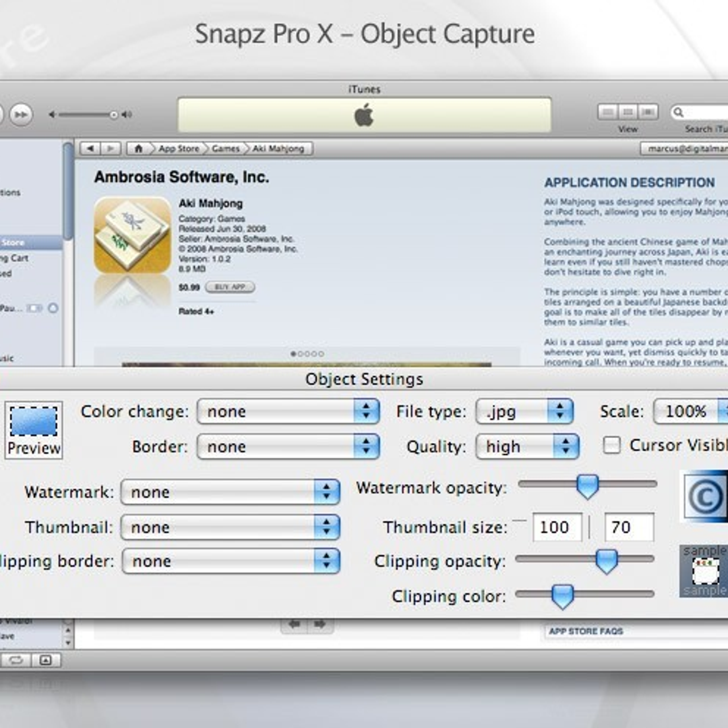728x728 pixels.
Task: Open the Color change dropdown
Action: coord(288,411)
